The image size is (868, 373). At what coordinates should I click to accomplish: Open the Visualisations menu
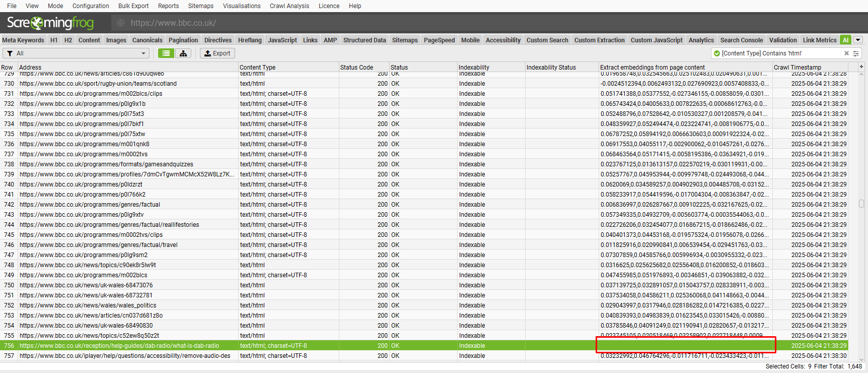point(242,6)
